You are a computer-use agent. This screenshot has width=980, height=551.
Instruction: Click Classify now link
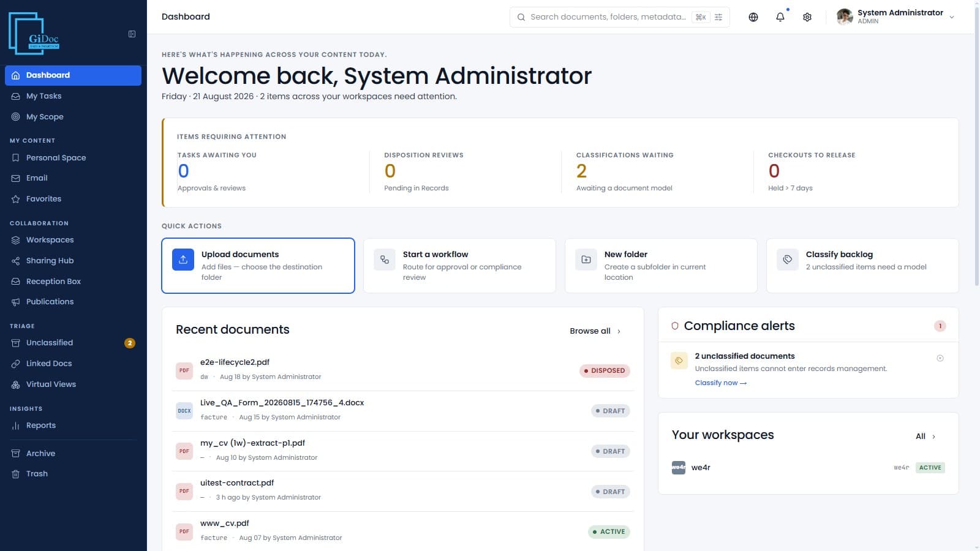tap(721, 383)
